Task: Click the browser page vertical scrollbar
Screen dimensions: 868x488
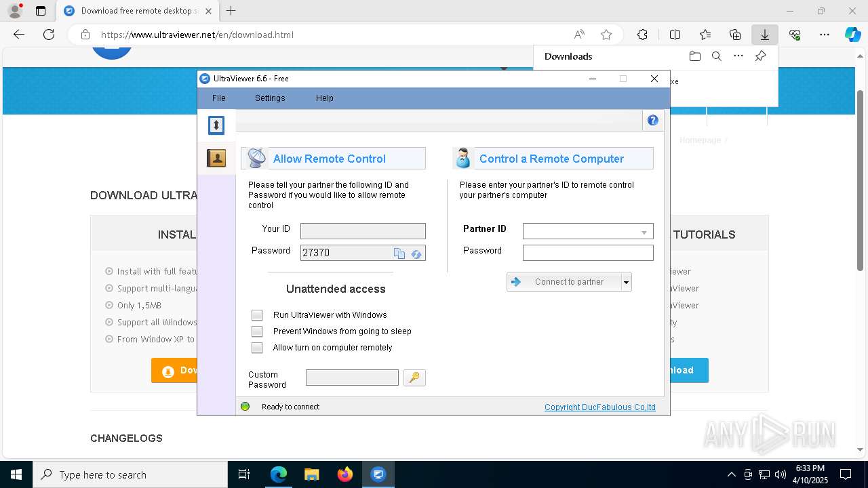Action: pos(861,180)
